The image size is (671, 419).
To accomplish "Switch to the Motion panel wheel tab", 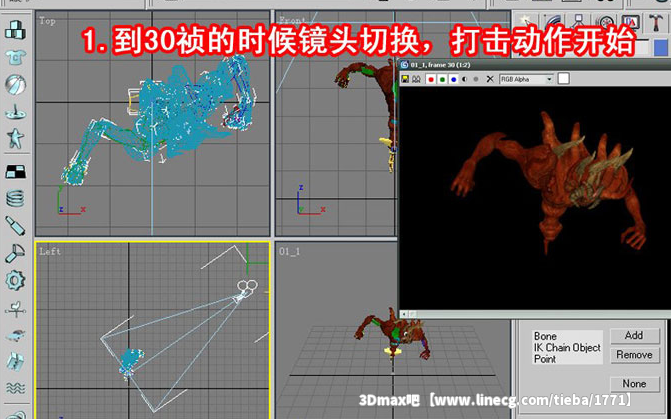I will point(605,22).
